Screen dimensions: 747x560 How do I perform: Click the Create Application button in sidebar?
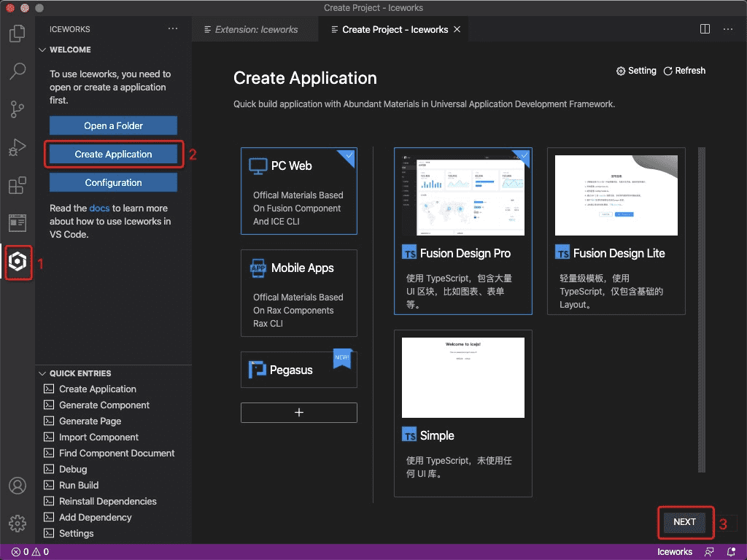(x=113, y=155)
